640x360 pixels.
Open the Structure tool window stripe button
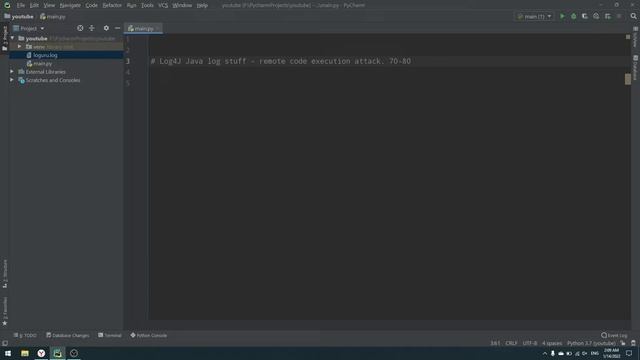pos(5,274)
